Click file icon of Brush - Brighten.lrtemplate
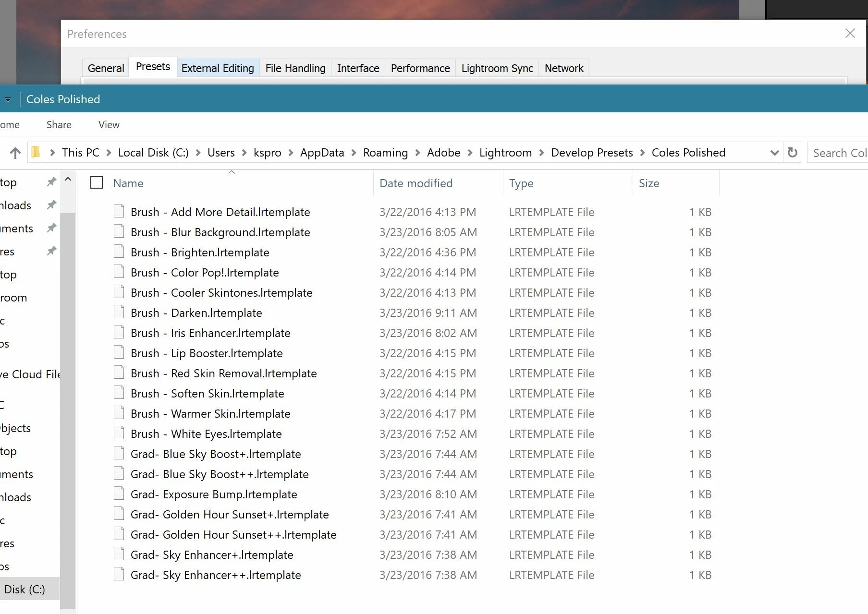The image size is (868, 614). coord(119,252)
